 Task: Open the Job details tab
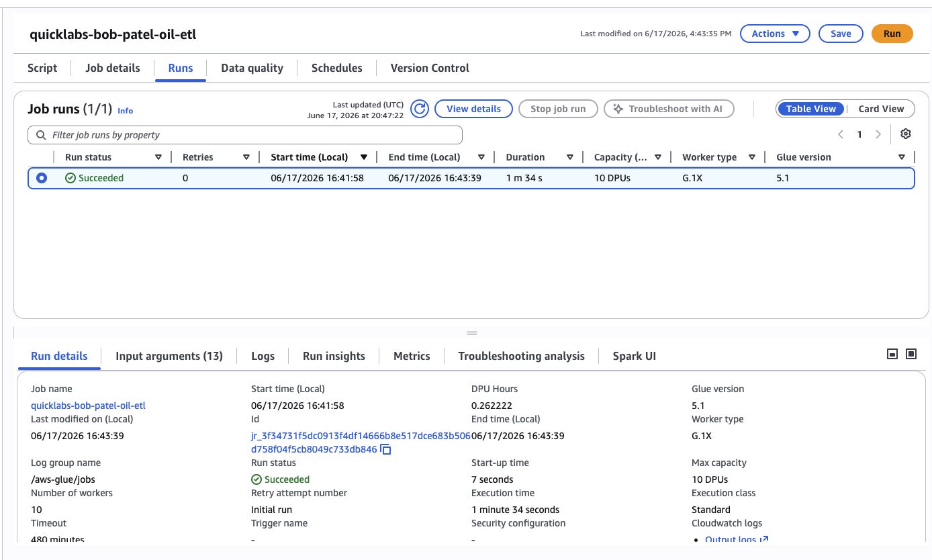click(x=113, y=68)
